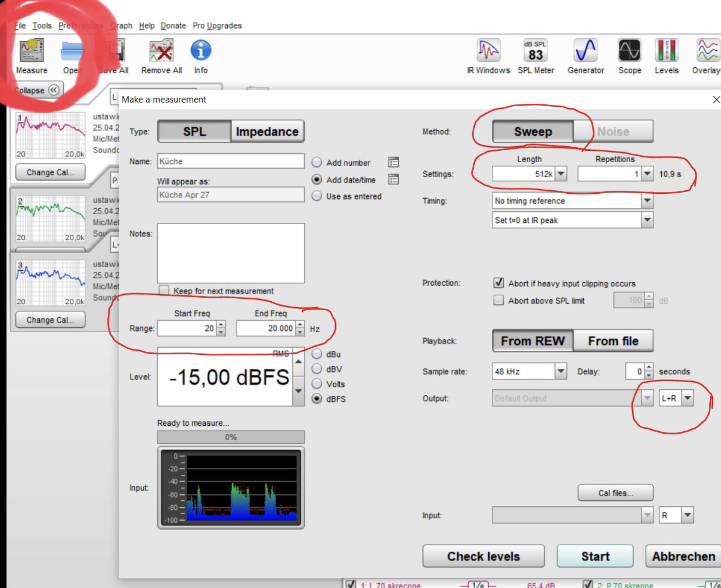Image resolution: width=721 pixels, height=588 pixels.
Task: Raise level with the up arrow
Action: pos(299,362)
